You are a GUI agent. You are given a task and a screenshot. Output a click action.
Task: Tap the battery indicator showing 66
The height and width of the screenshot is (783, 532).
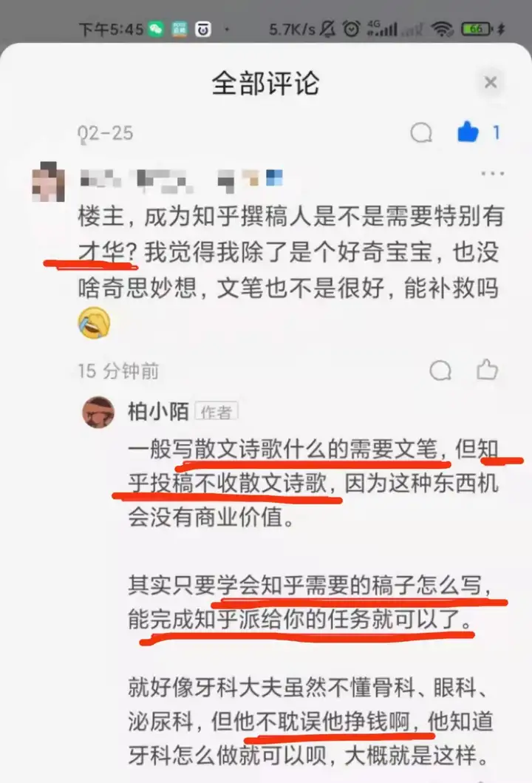pos(476,29)
